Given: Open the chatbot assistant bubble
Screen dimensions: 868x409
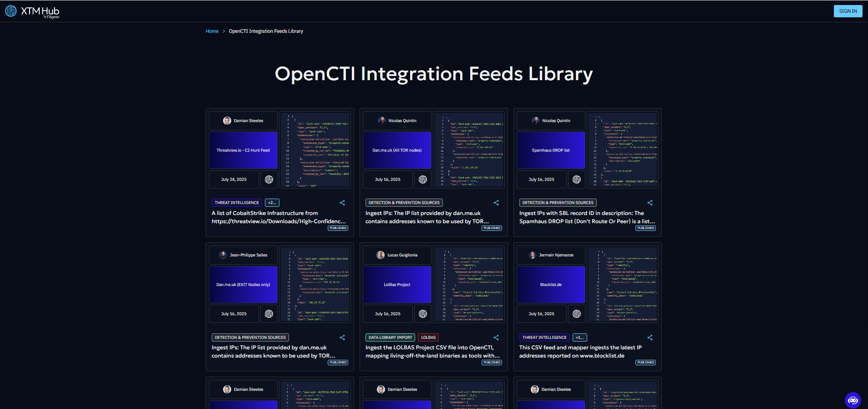Looking at the screenshot, I should coord(853,400).
